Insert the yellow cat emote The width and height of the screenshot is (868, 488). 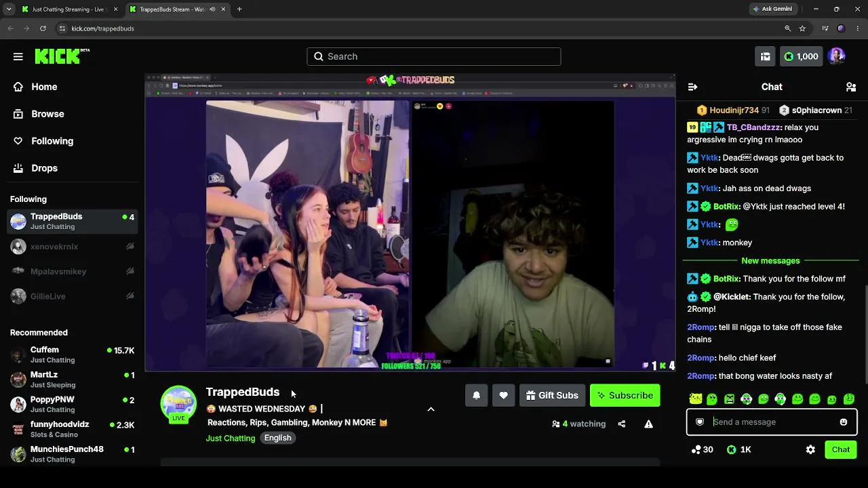[x=695, y=399]
